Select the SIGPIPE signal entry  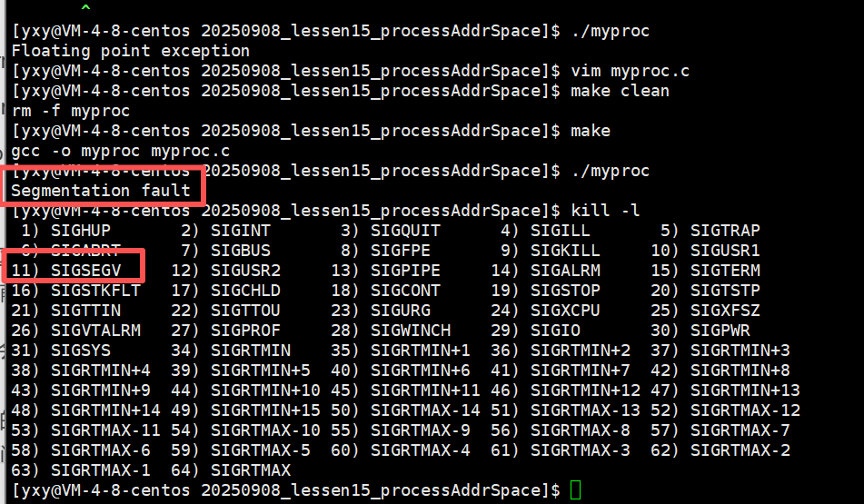[x=385, y=271]
